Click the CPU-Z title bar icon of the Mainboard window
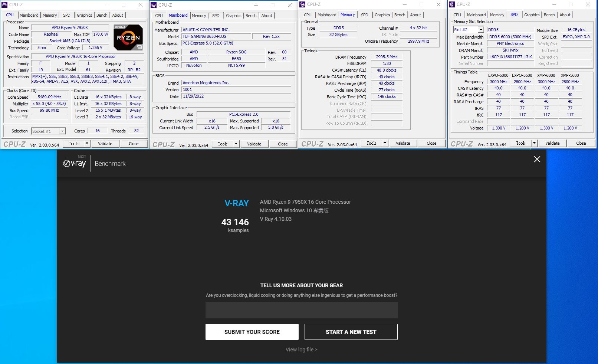598x364 pixels. (154, 5)
